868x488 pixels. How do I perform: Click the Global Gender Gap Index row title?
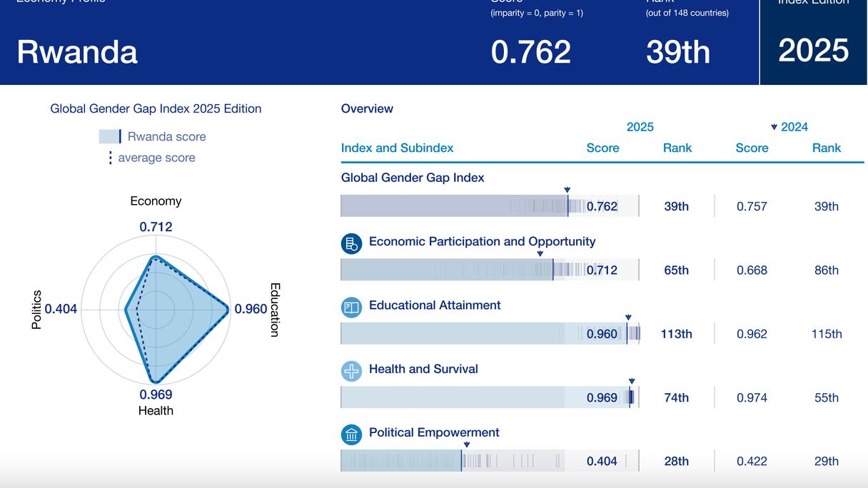click(413, 178)
